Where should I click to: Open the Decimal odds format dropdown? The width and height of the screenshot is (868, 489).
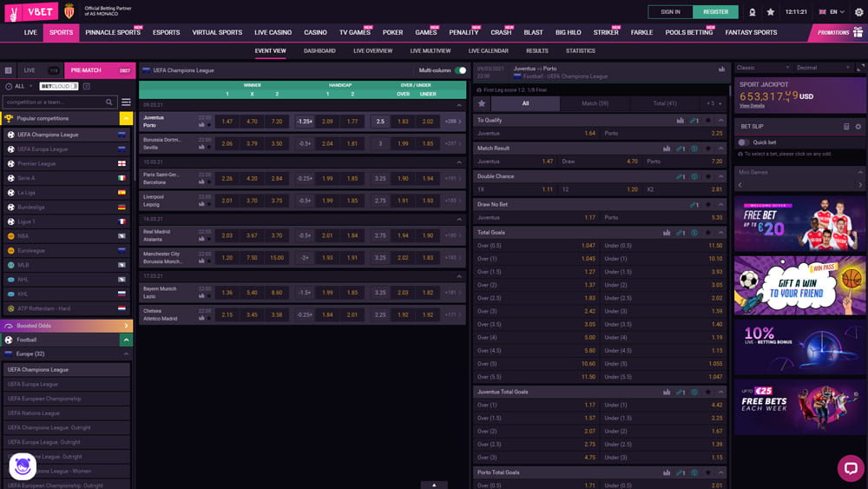pyautogui.click(x=823, y=68)
